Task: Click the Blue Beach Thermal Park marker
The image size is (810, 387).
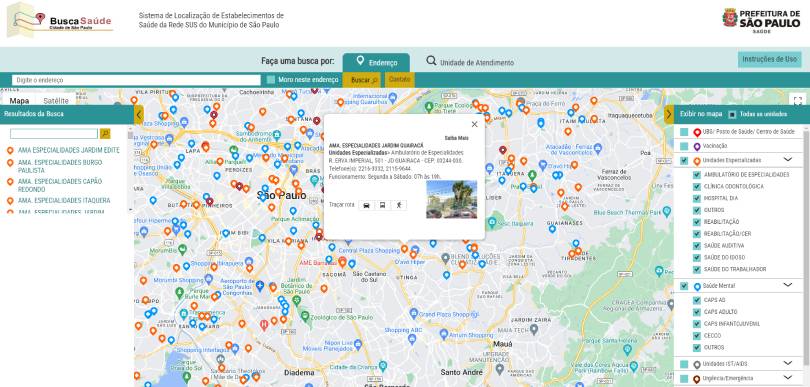Action: point(666,211)
